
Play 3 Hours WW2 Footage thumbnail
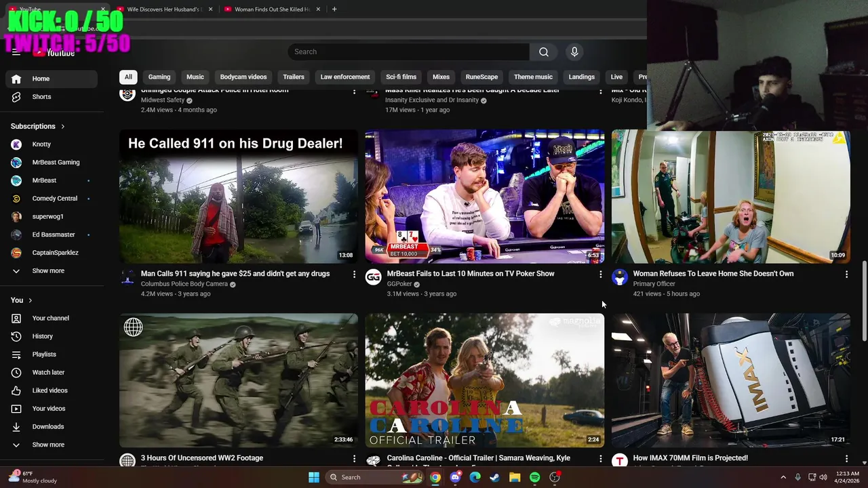pyautogui.click(x=239, y=380)
